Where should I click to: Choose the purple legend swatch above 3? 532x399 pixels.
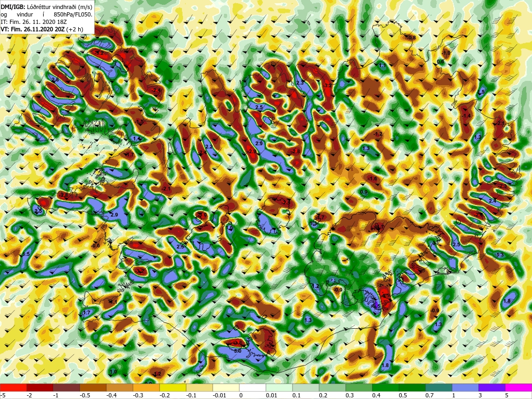[x=492, y=388]
